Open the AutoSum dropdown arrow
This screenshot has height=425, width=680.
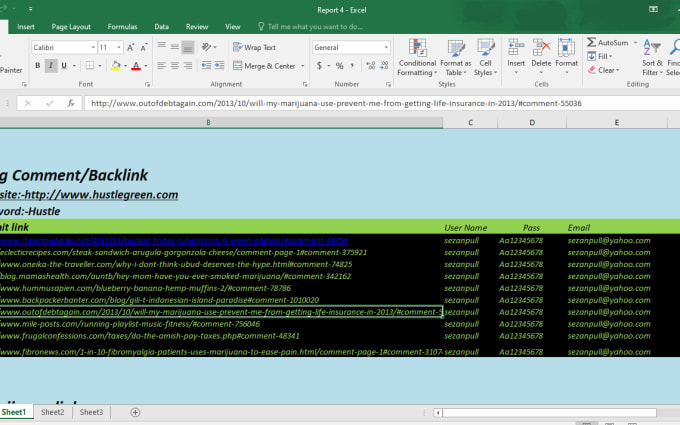coord(635,42)
